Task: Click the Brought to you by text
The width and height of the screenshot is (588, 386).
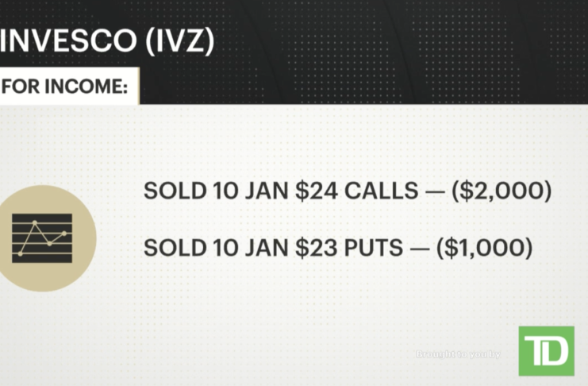Action: (459, 354)
